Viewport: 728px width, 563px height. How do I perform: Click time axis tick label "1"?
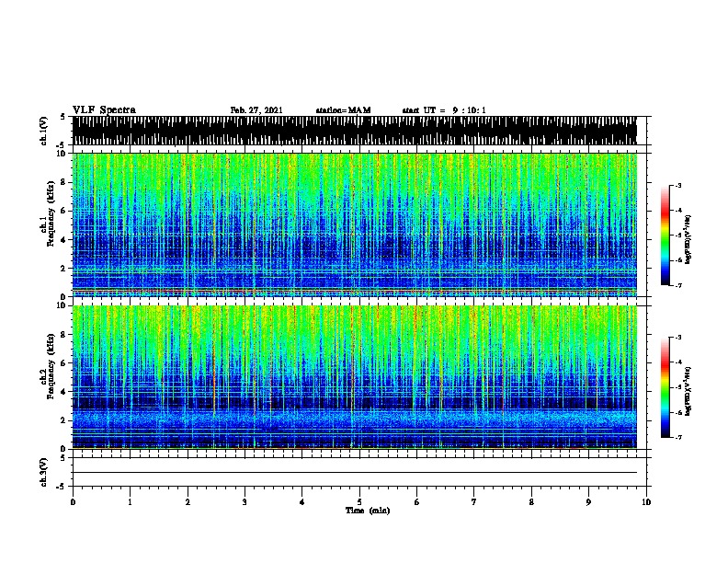click(x=130, y=501)
